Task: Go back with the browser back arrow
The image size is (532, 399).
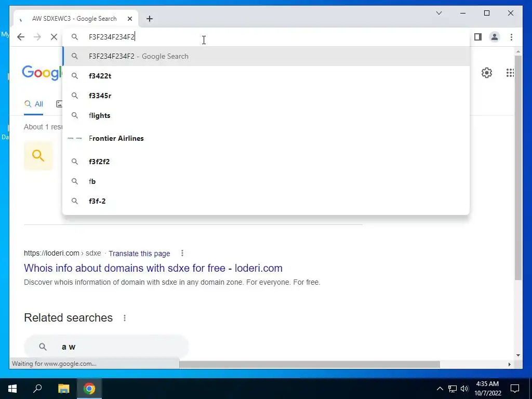Action: coord(21,37)
